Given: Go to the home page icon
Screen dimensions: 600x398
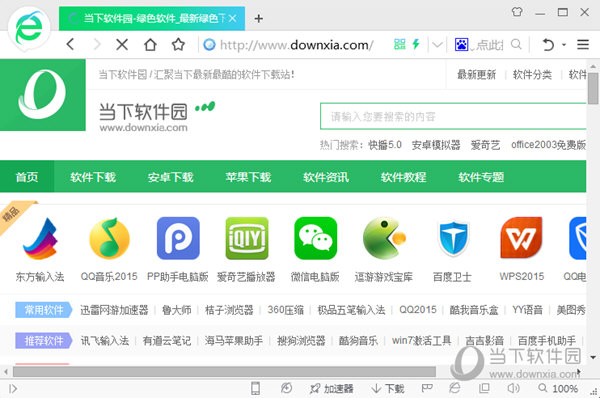Looking at the screenshot, I should (x=150, y=45).
